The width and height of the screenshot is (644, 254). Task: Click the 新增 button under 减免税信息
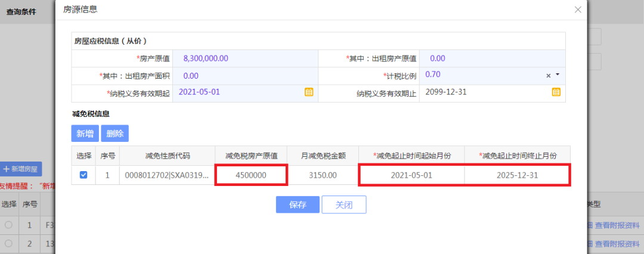pyautogui.click(x=85, y=134)
